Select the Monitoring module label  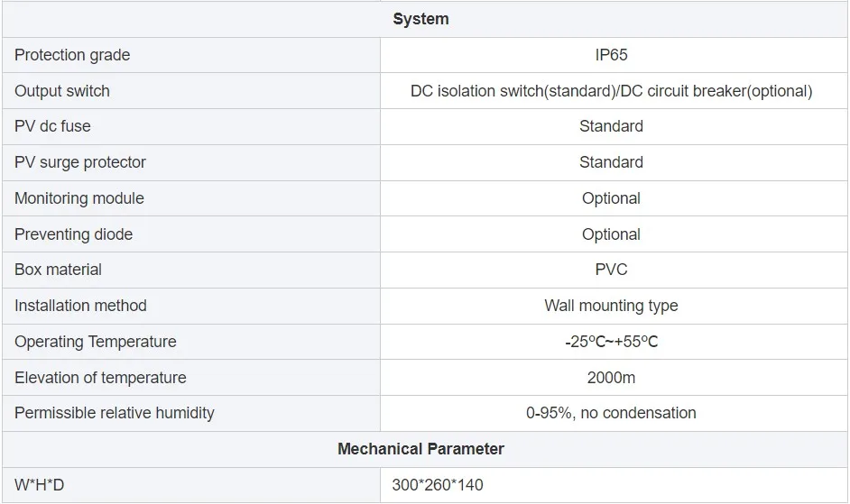coord(79,198)
